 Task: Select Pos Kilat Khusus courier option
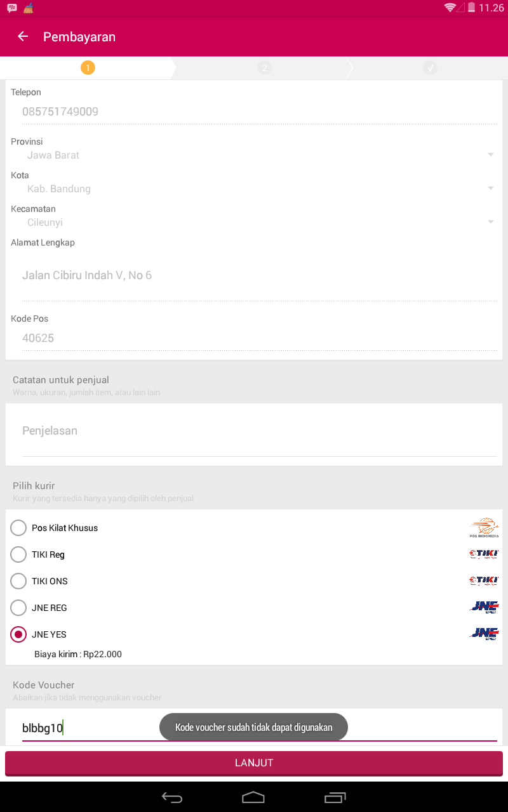coord(18,528)
